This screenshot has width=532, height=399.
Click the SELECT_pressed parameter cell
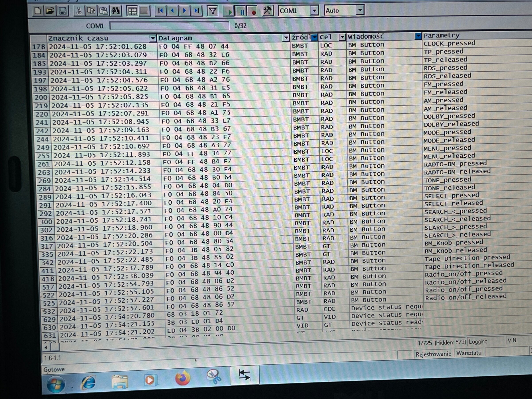[452, 196]
